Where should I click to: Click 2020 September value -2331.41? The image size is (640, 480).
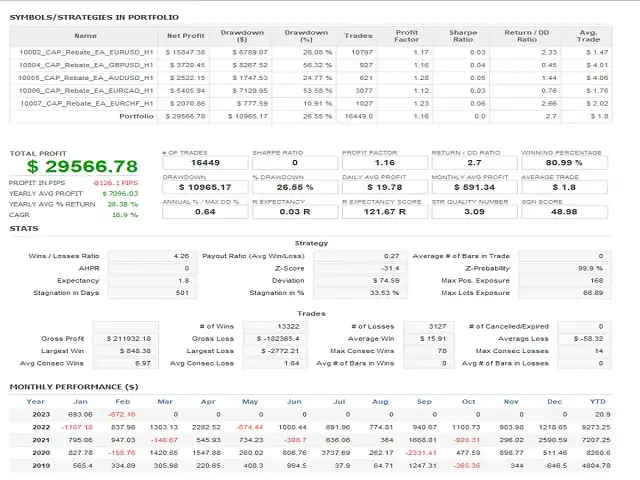[421, 453]
